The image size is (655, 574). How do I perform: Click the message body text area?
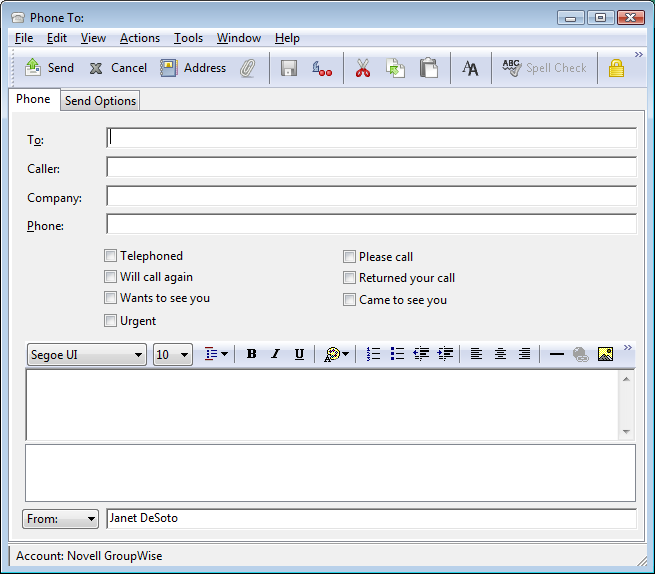[322, 405]
